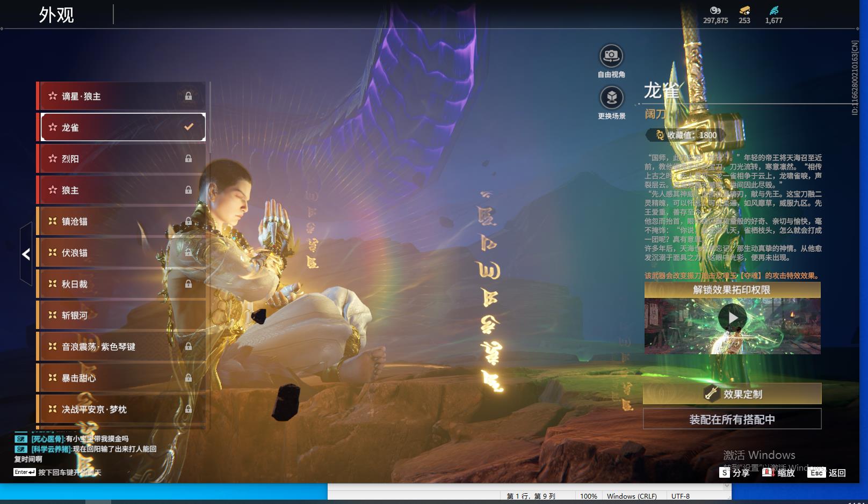
Task: Click the 分享 share button
Action: click(x=735, y=472)
